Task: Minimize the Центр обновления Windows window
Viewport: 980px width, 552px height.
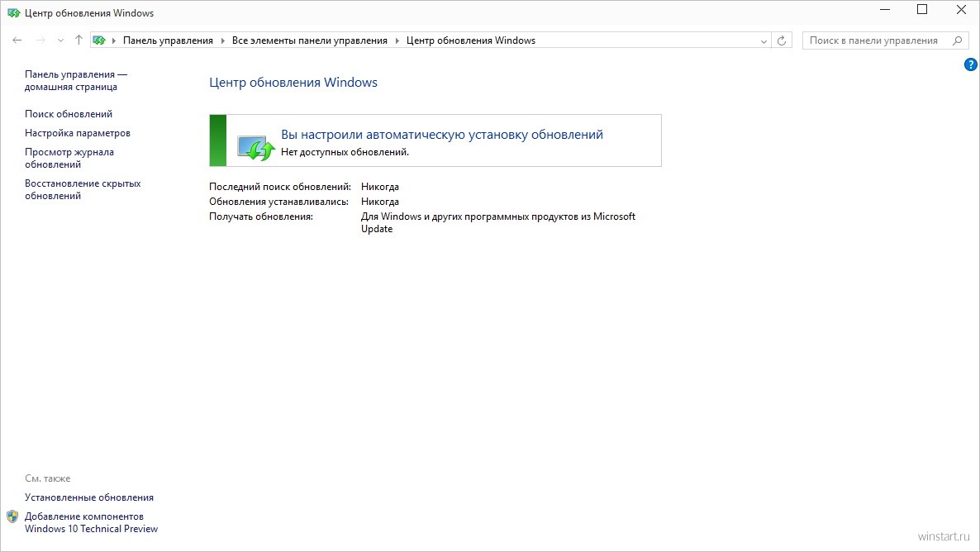Action: (885, 10)
